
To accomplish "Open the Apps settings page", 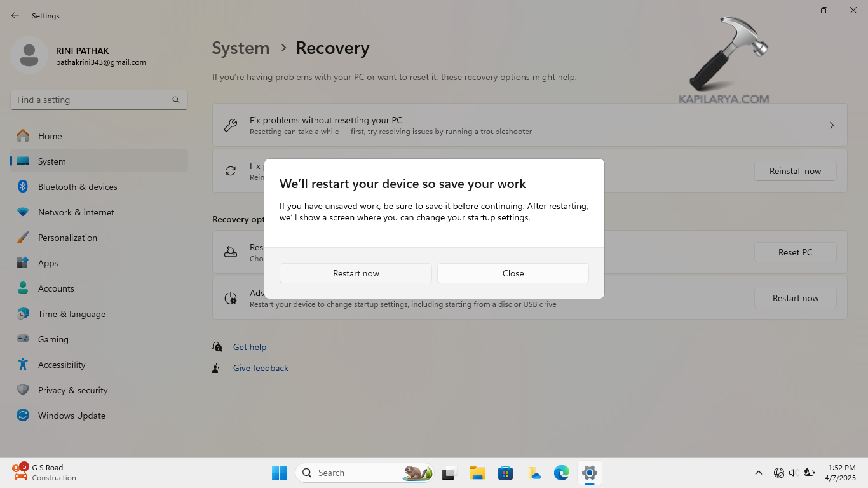I will pyautogui.click(x=48, y=263).
